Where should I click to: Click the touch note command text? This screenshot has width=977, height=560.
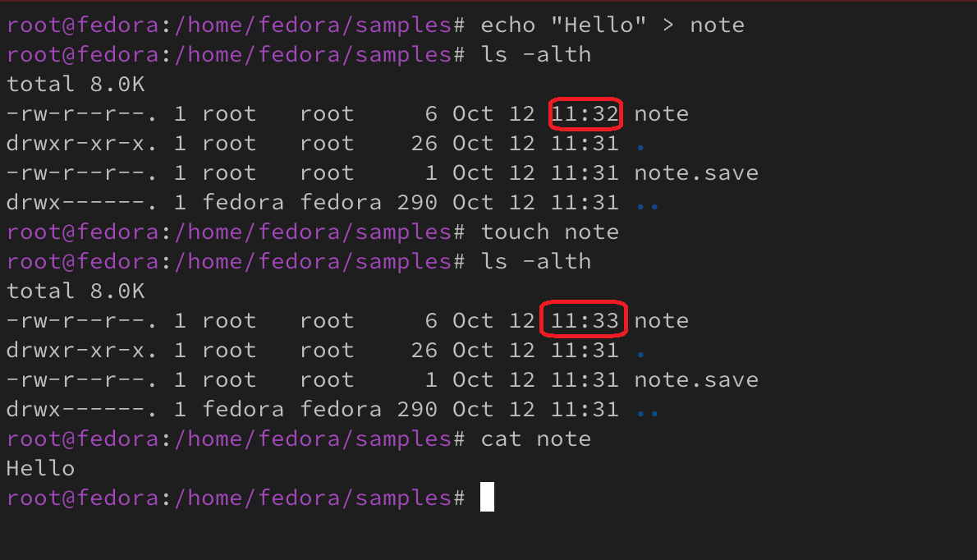[550, 232]
